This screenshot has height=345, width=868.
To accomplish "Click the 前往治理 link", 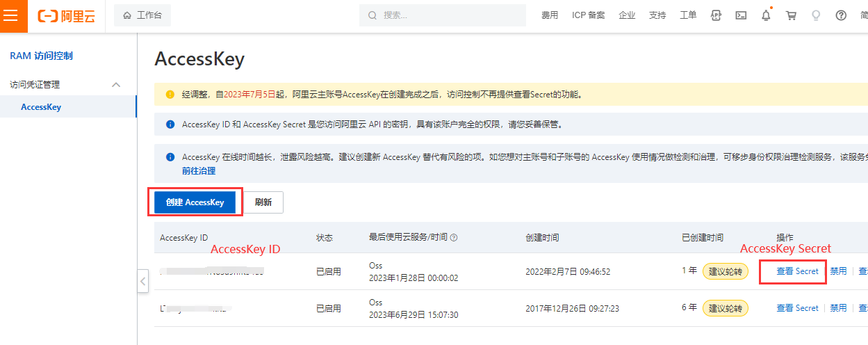I will tap(199, 171).
